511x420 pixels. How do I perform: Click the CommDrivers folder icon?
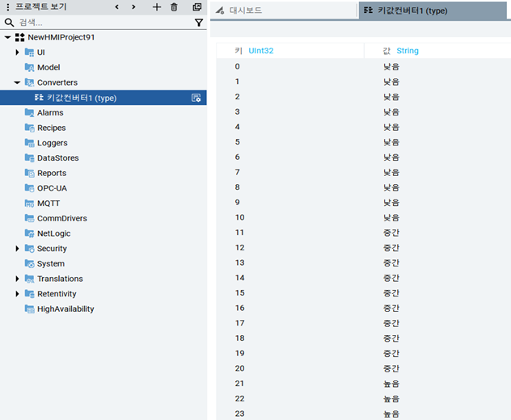pyautogui.click(x=29, y=218)
